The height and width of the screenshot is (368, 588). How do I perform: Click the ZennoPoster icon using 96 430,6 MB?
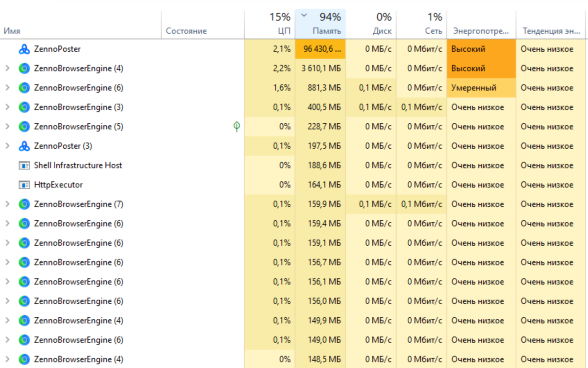coord(24,49)
